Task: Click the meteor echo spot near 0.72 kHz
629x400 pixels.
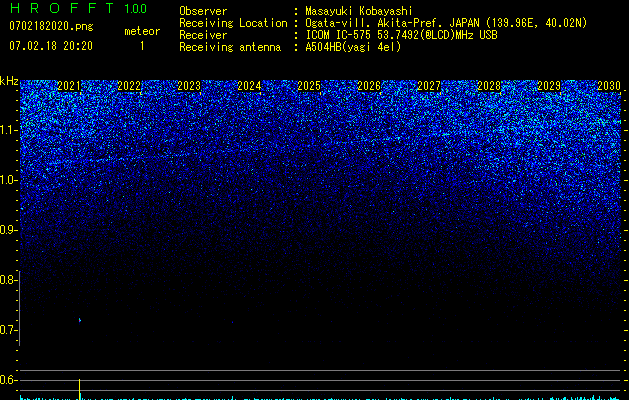Action: 80,320
